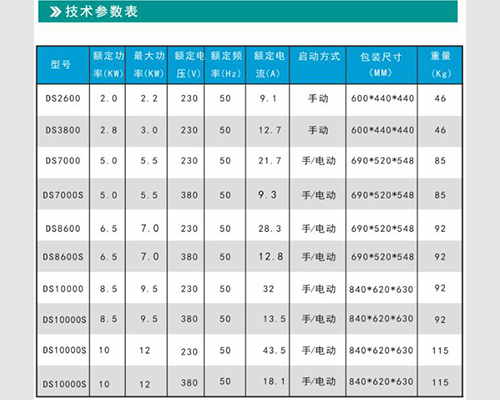The height and width of the screenshot is (400, 500).
Task: Click the 115 weight in the 43.5 current row
Action: [x=440, y=351]
